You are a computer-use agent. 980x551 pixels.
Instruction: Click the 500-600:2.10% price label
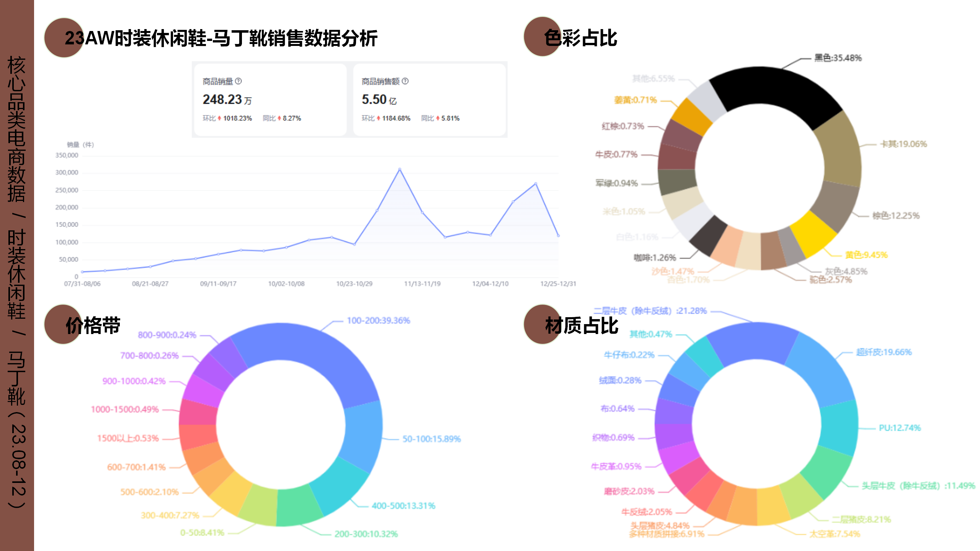click(x=149, y=492)
